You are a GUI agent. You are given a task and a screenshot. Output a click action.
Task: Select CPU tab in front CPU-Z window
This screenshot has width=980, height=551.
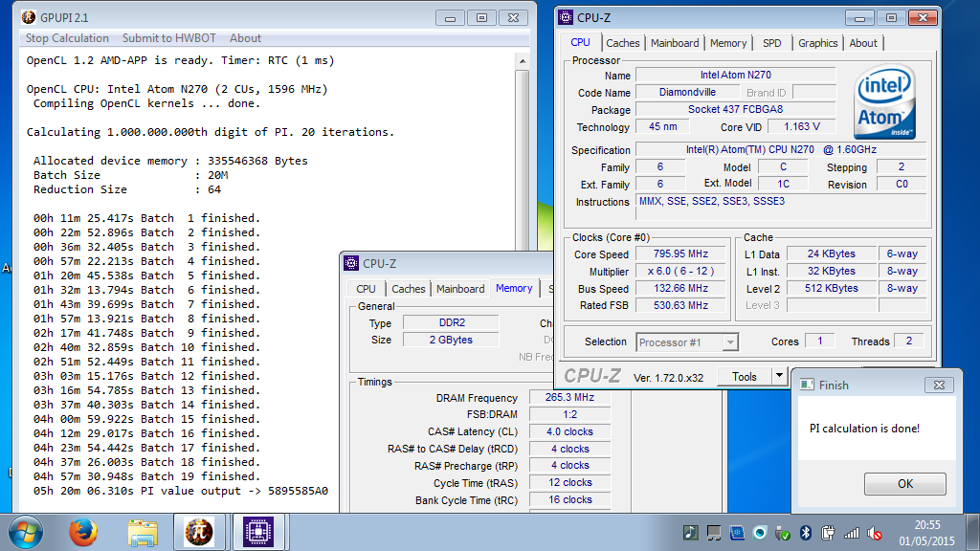click(581, 42)
